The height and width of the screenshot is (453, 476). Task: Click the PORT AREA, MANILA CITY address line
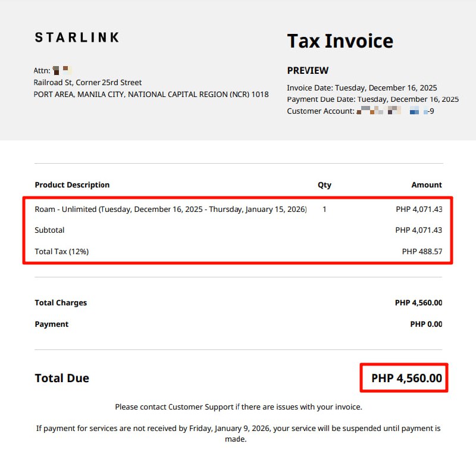(151, 94)
